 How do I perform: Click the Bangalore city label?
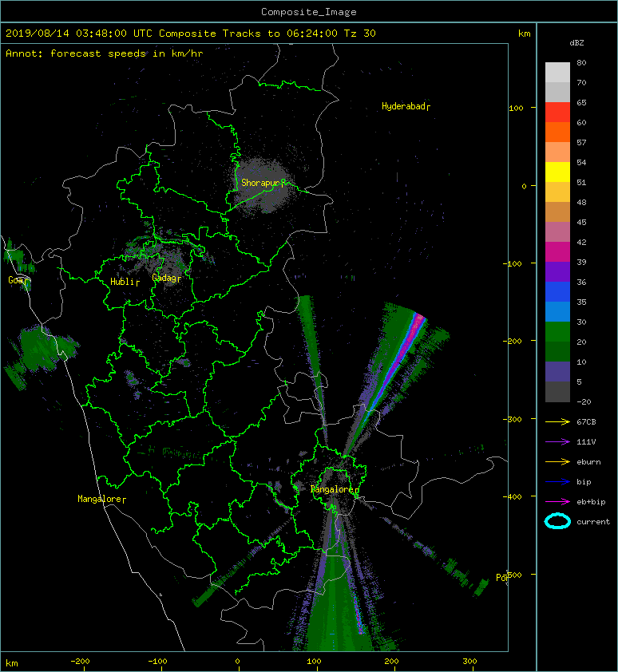click(x=332, y=489)
